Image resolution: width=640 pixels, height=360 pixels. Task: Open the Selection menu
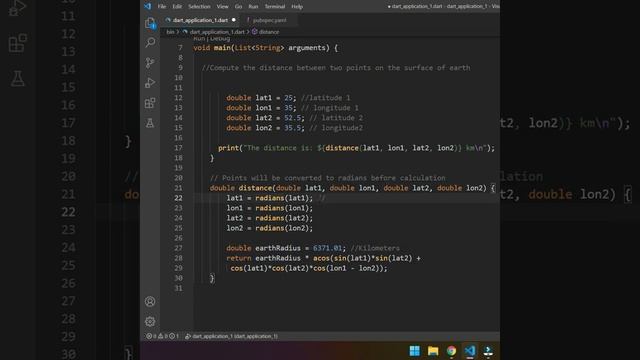pyautogui.click(x=199, y=7)
